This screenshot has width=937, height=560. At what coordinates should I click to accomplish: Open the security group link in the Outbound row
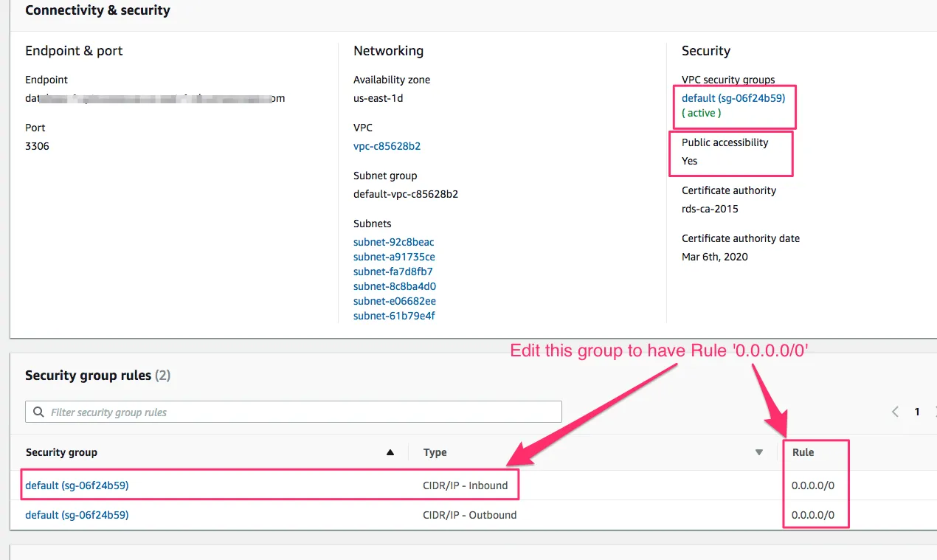(77, 515)
